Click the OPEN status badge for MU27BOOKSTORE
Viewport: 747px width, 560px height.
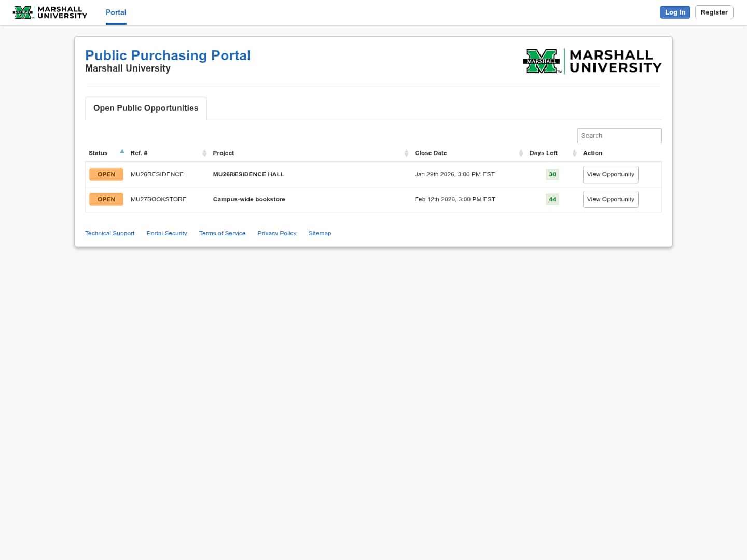(x=106, y=200)
